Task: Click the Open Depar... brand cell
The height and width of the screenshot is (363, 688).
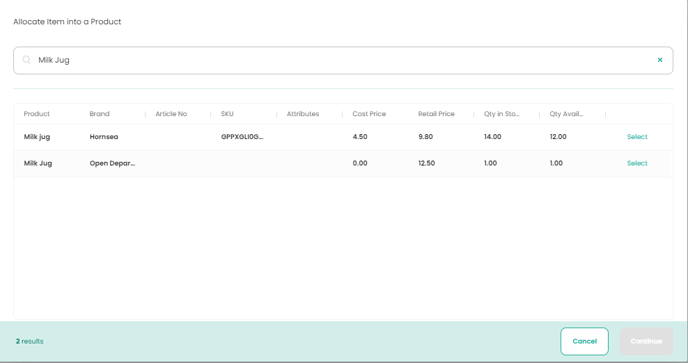Action: click(112, 163)
